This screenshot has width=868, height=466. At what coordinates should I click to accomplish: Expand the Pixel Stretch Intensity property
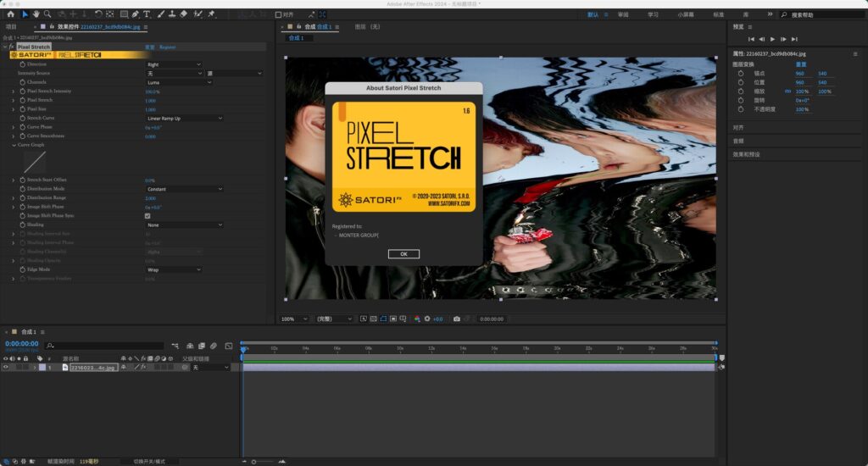pyautogui.click(x=14, y=92)
